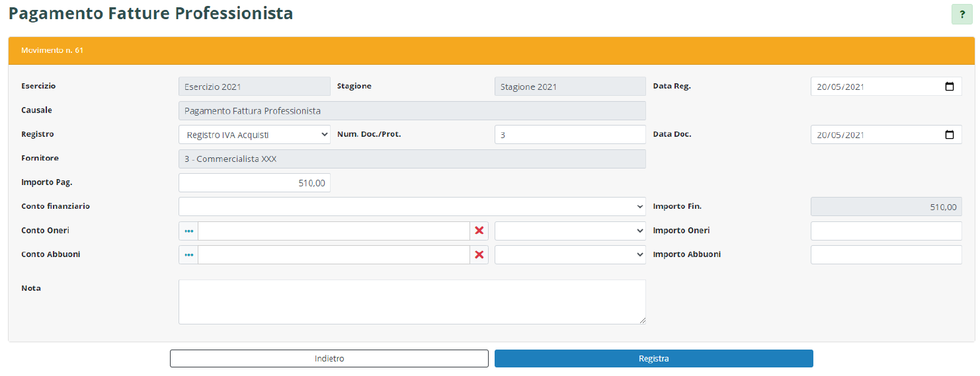Open the Conto finanziario dropdown
This screenshot has width=980, height=376.
(x=411, y=207)
